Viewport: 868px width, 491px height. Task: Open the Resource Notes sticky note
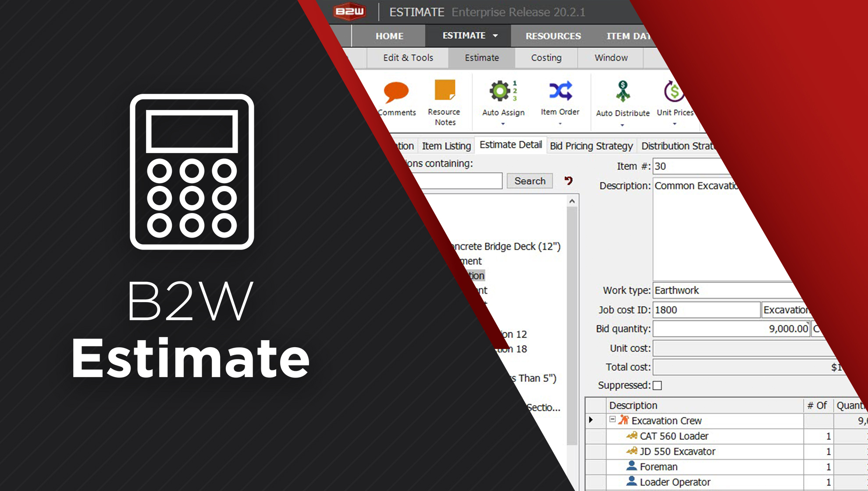click(x=445, y=90)
